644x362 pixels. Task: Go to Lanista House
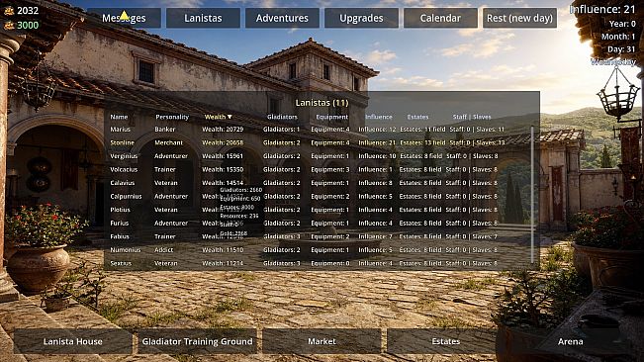coord(72,341)
